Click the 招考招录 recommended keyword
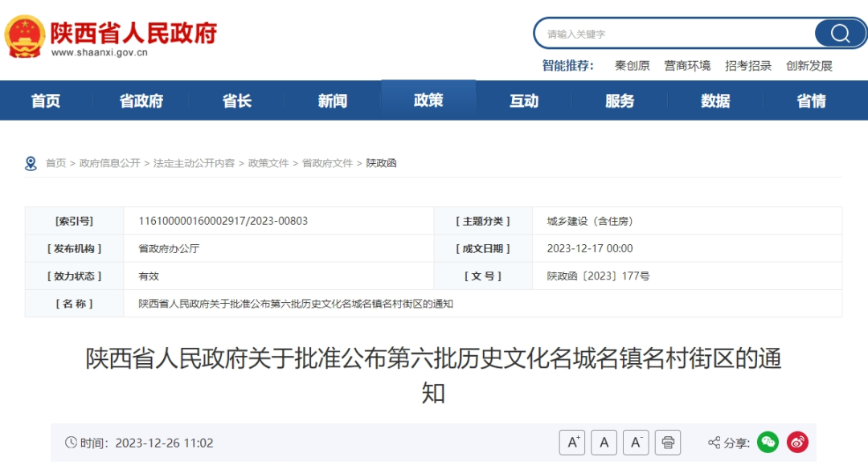This screenshot has height=474, width=868. [748, 66]
